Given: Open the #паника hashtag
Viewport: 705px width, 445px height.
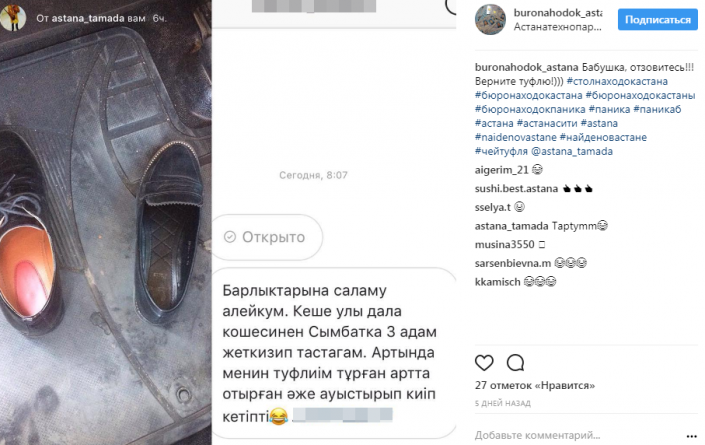Looking at the screenshot, I should (x=609, y=109).
